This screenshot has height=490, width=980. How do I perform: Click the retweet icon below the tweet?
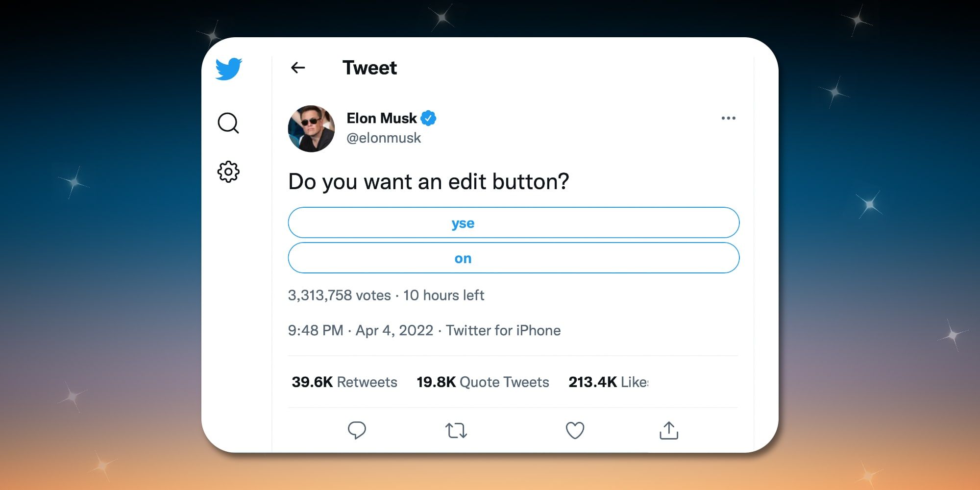tap(457, 430)
